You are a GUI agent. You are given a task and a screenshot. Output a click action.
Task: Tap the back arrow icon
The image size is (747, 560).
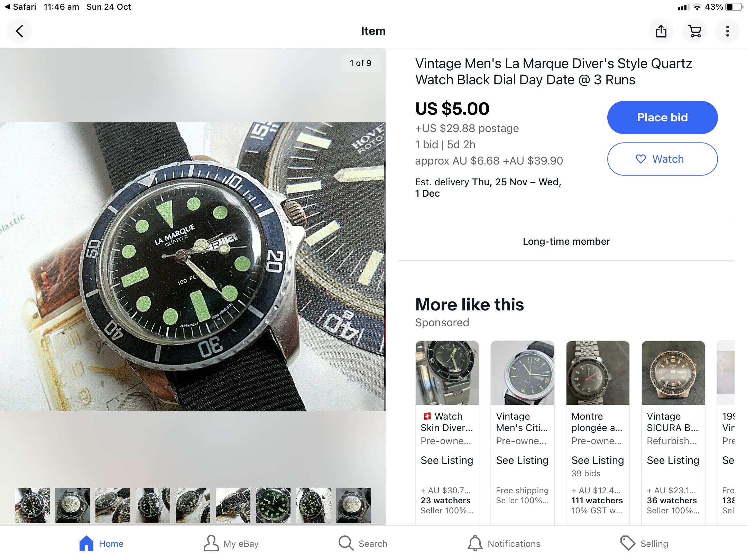click(20, 31)
